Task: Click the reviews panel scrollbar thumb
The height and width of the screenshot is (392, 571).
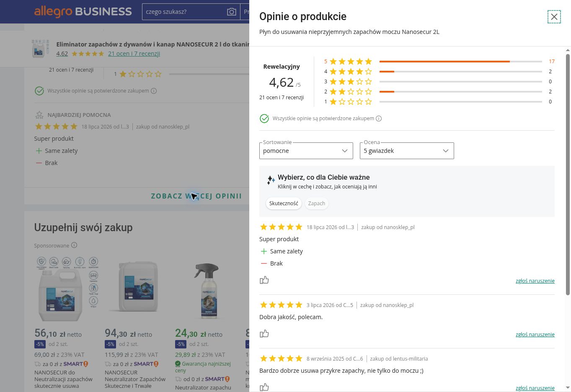Action: 568,174
